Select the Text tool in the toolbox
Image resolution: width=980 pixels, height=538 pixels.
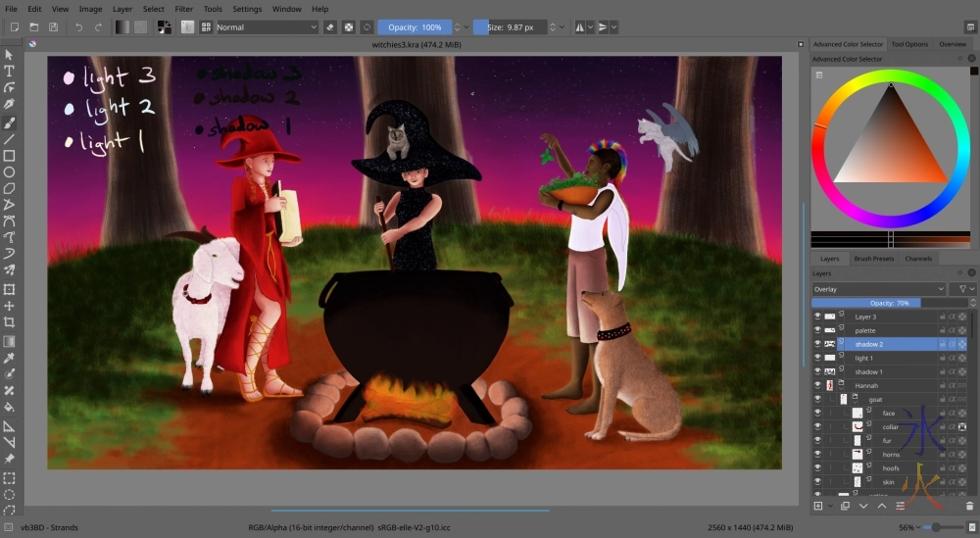(x=10, y=72)
